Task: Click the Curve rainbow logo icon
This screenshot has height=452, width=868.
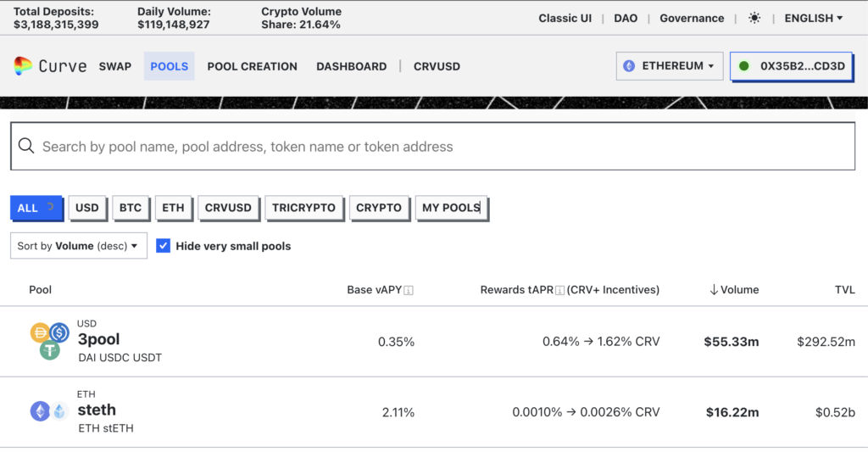Action: pyautogui.click(x=23, y=66)
